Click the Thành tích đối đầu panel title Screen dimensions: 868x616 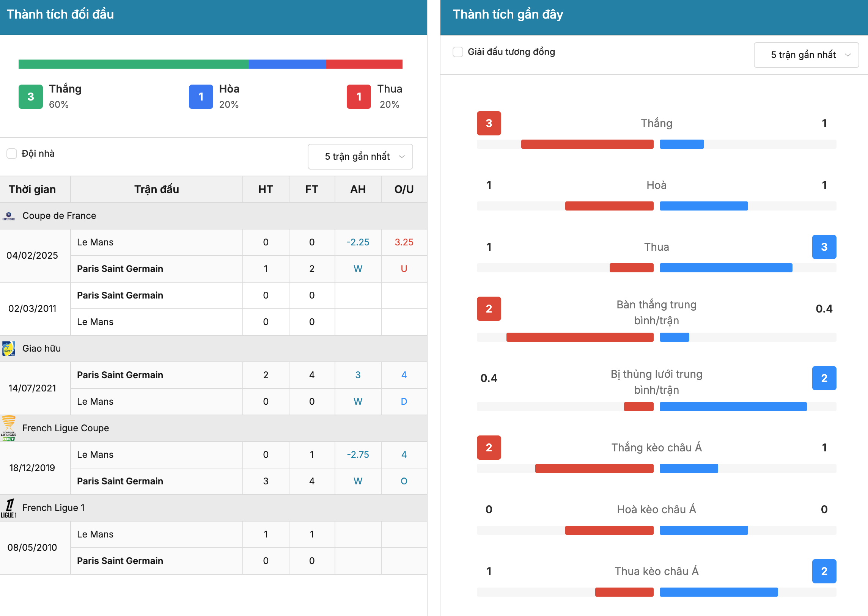point(60,14)
